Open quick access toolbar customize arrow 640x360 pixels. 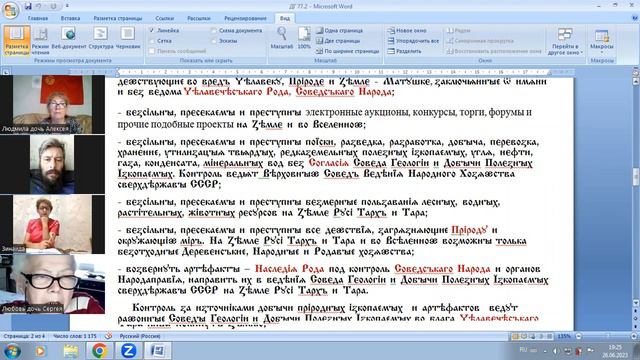pos(67,6)
